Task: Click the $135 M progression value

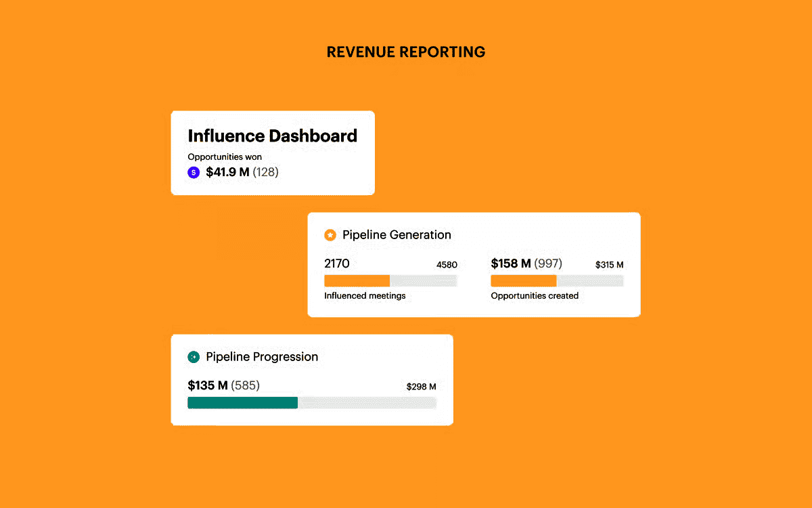Action: click(208, 385)
